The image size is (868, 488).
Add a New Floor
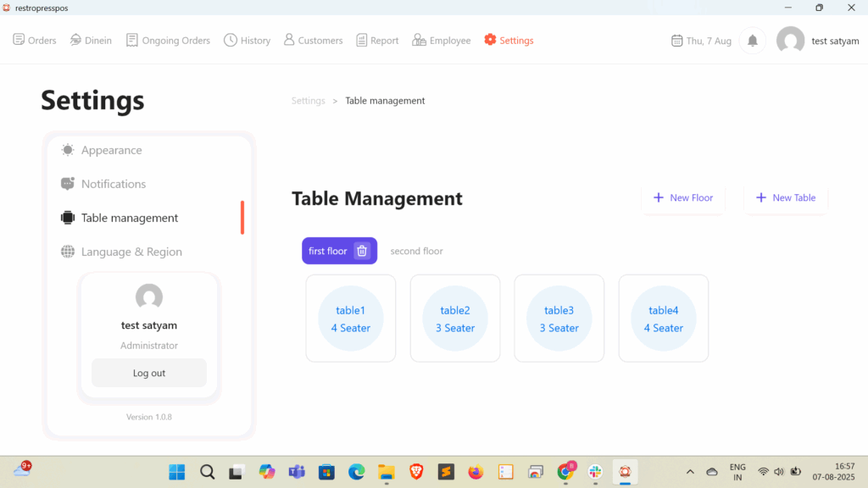[683, 197]
